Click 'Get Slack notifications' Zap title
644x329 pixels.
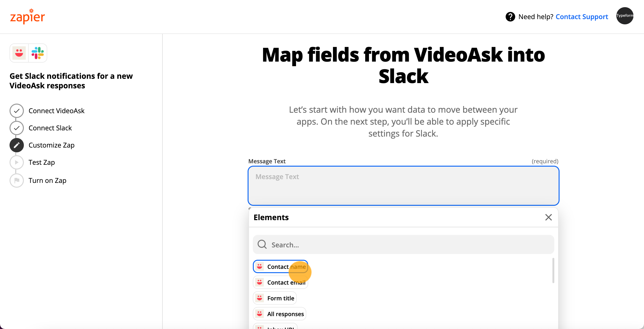click(x=71, y=80)
